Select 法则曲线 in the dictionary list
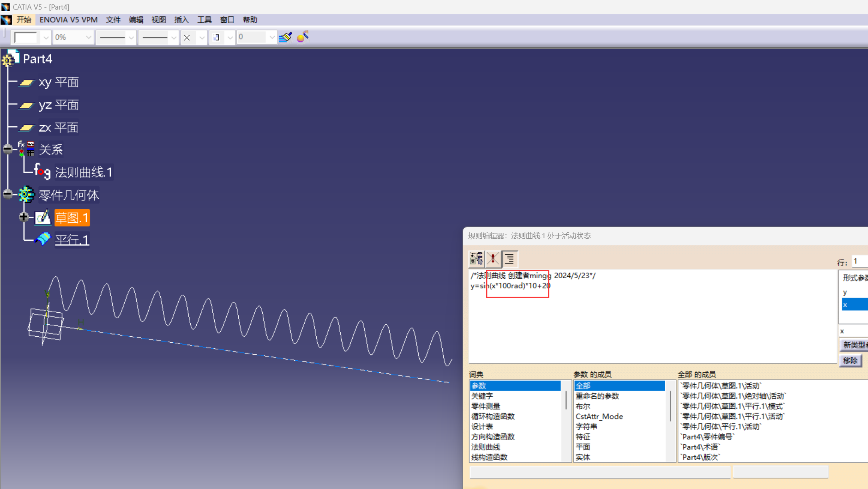This screenshot has width=868, height=489. (x=485, y=447)
